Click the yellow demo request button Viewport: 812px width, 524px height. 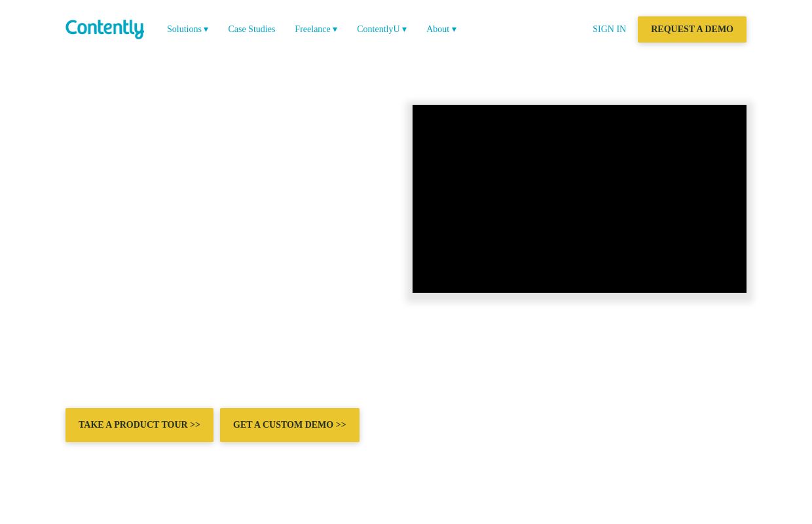click(x=692, y=29)
